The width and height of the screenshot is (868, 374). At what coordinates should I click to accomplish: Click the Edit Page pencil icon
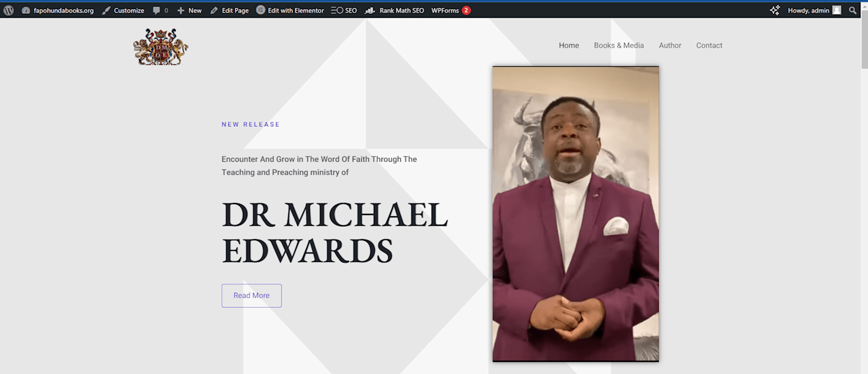(214, 10)
